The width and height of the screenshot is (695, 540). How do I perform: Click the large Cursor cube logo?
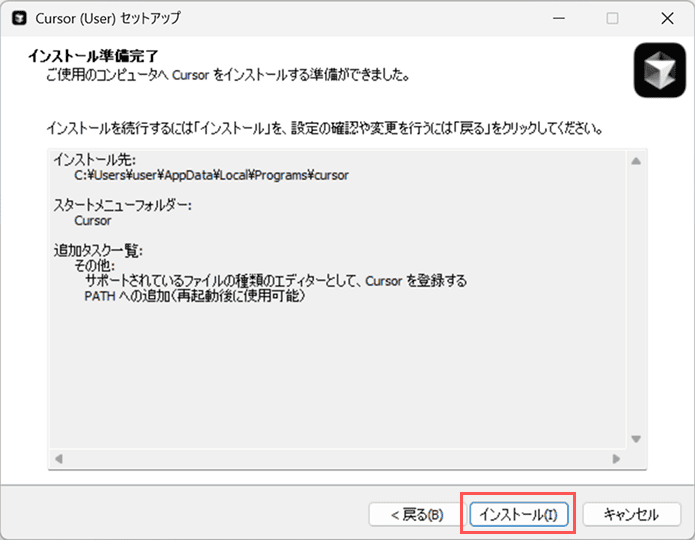[x=660, y=70]
